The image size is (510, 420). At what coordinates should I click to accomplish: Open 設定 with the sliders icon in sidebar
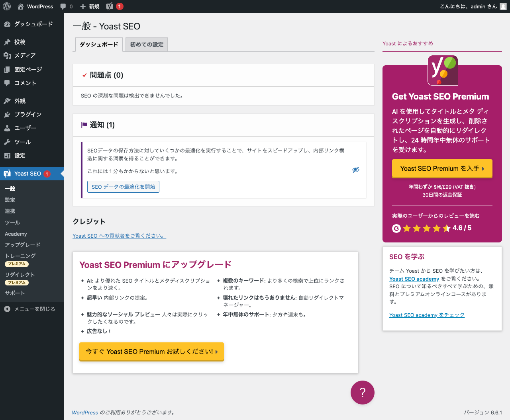(x=32, y=156)
